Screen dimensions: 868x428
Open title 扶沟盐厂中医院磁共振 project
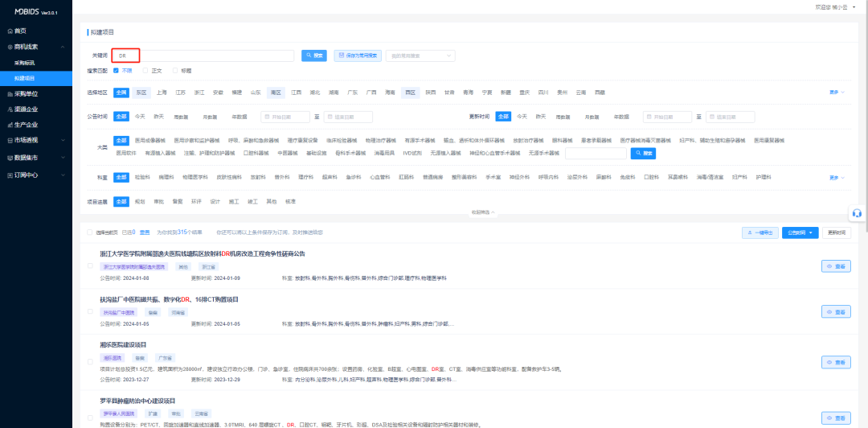coord(169,299)
